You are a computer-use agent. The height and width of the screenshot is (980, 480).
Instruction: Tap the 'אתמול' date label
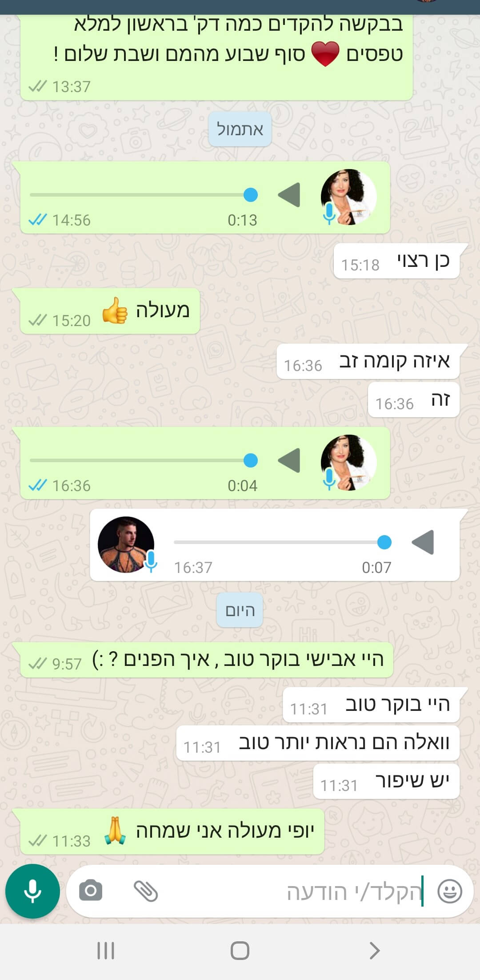240,129
